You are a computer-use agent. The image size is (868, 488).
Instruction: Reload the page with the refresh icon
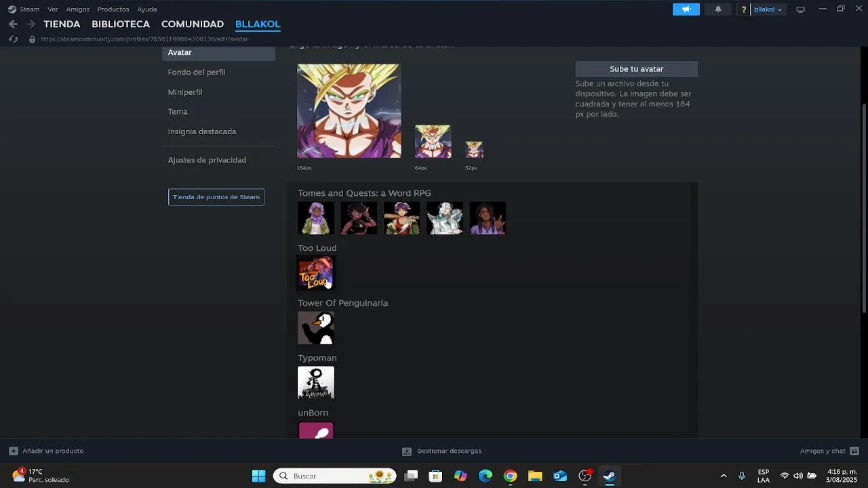pyautogui.click(x=13, y=39)
